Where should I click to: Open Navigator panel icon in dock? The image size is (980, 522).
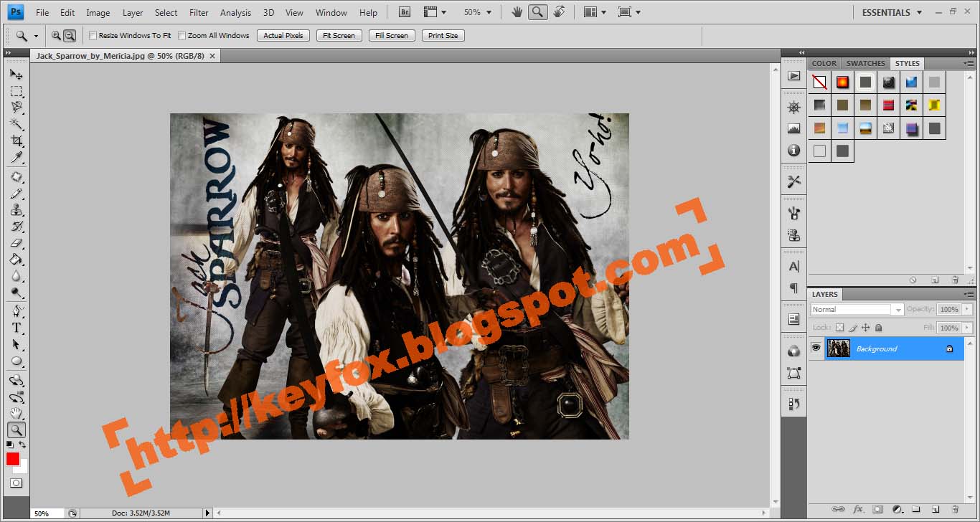(x=793, y=108)
